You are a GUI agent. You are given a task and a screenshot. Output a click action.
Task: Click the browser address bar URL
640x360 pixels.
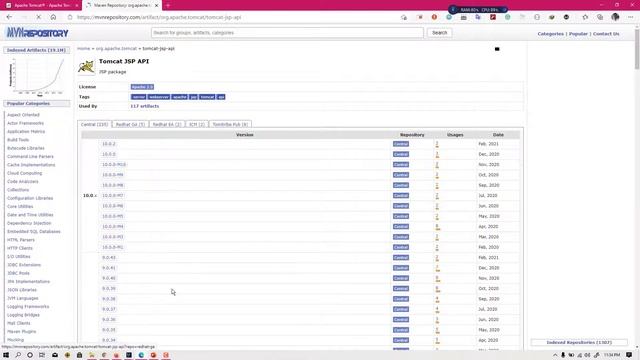click(159, 17)
